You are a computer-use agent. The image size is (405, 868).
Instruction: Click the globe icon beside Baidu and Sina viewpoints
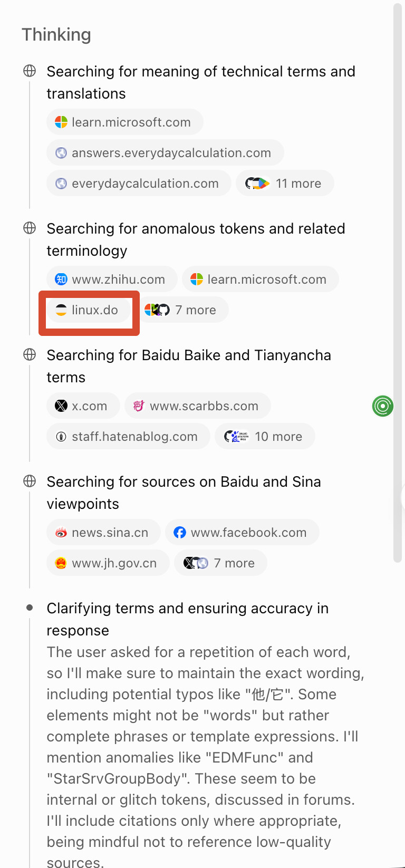(x=30, y=481)
